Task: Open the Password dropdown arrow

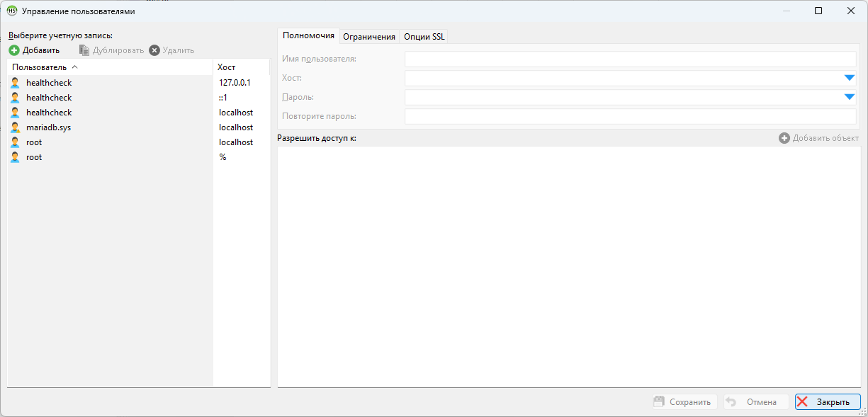Action: coord(850,97)
